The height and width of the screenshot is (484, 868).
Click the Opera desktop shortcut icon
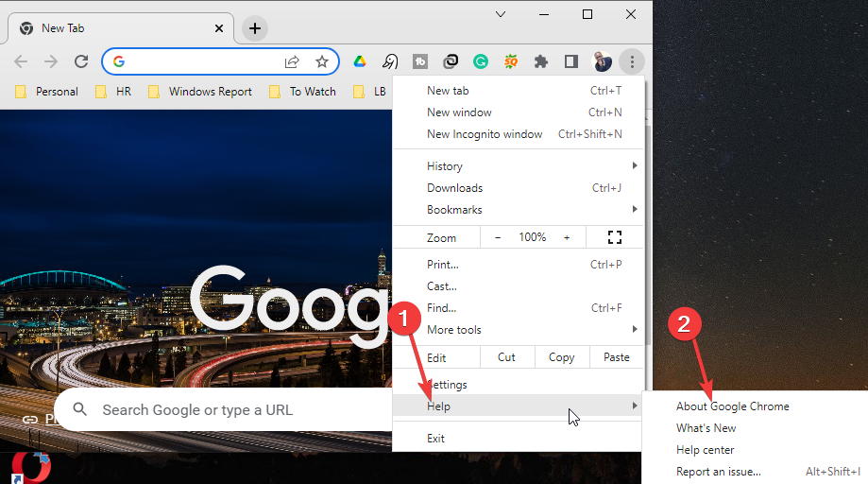tap(30, 467)
